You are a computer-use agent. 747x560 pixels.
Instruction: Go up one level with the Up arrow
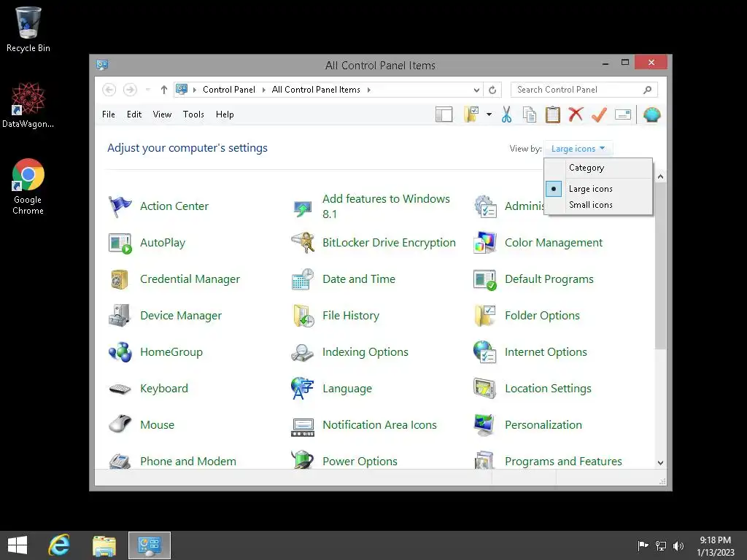tap(164, 90)
